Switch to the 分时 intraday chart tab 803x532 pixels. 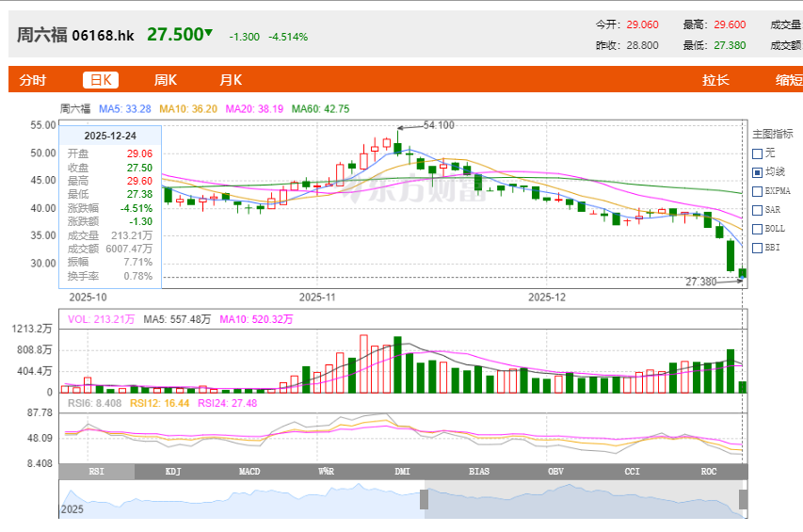click(x=32, y=80)
